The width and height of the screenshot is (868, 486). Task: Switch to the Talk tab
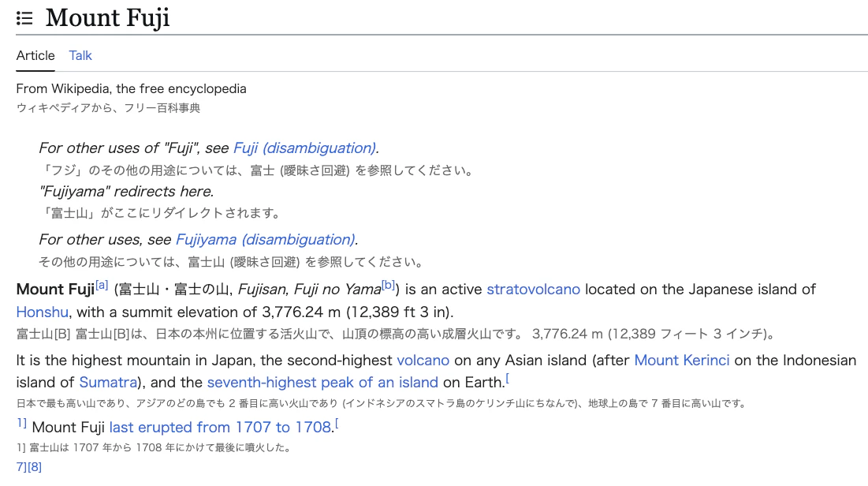(x=80, y=55)
